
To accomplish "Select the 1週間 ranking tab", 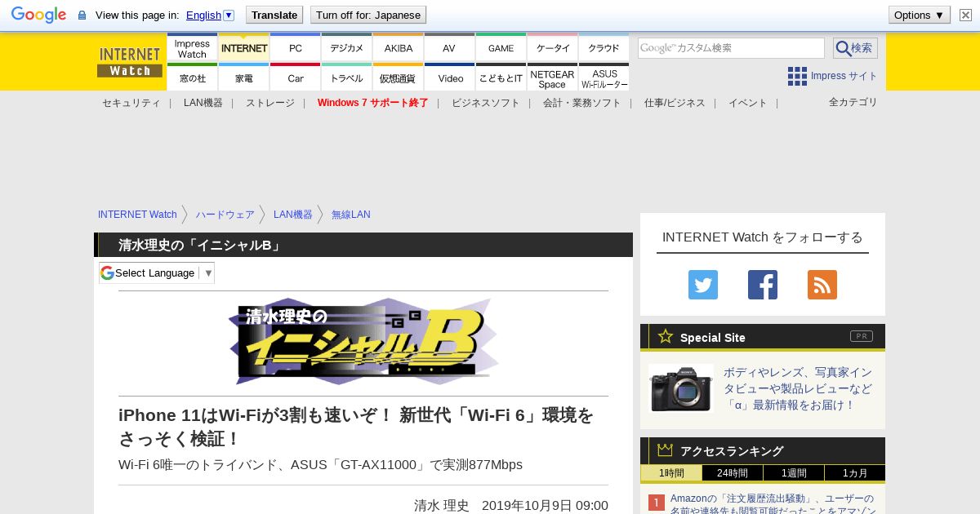I will click(794, 473).
